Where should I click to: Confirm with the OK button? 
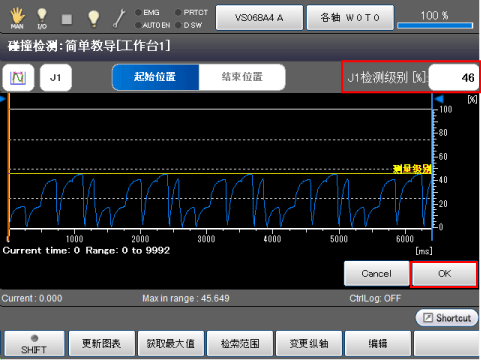coord(444,274)
